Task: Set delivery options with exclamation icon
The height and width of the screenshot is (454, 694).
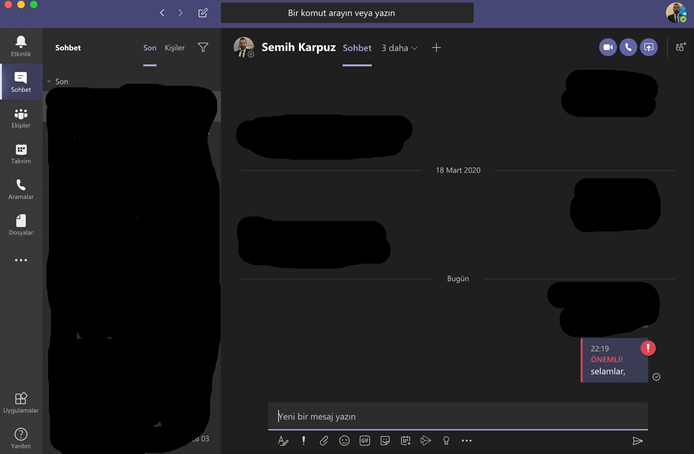Action: 303,441
